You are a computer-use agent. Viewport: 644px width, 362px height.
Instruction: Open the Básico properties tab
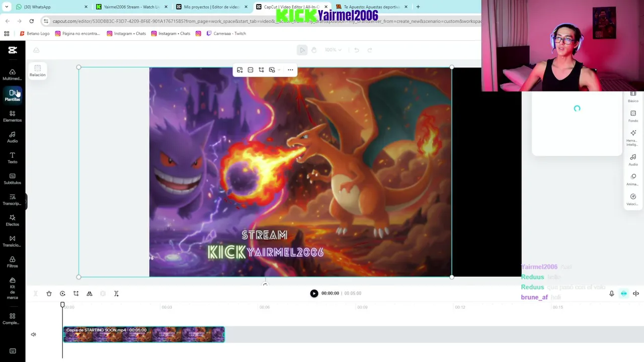click(x=633, y=97)
